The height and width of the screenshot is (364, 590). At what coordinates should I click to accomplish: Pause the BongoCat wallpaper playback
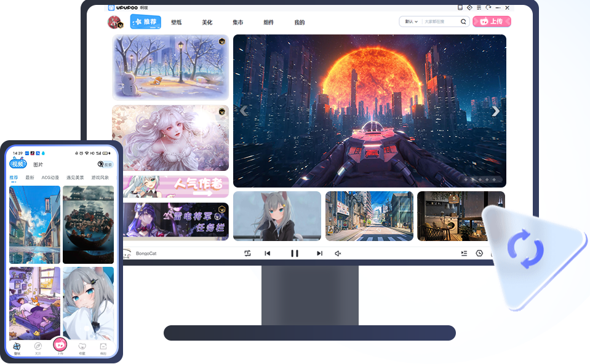[x=295, y=253]
